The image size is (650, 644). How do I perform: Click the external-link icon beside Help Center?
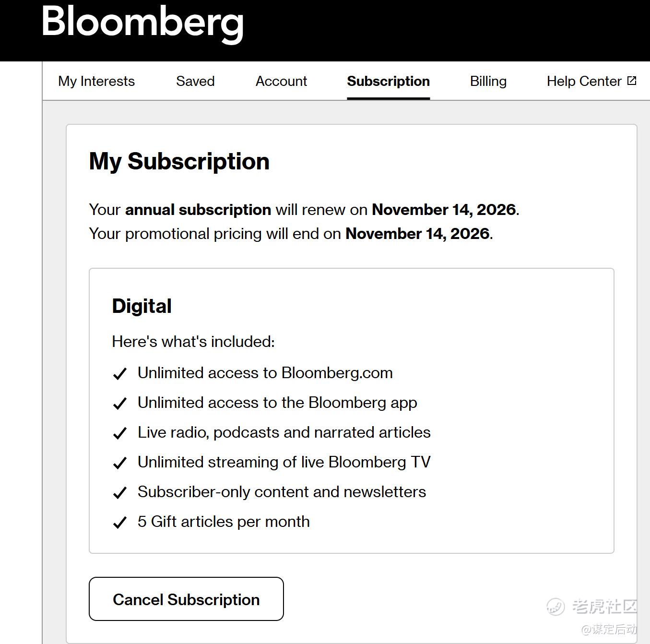tap(632, 81)
